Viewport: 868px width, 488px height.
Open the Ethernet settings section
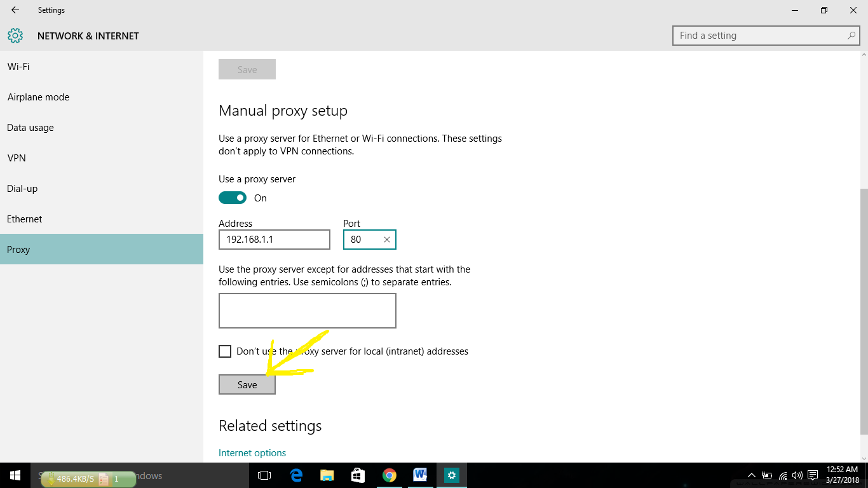point(102,219)
